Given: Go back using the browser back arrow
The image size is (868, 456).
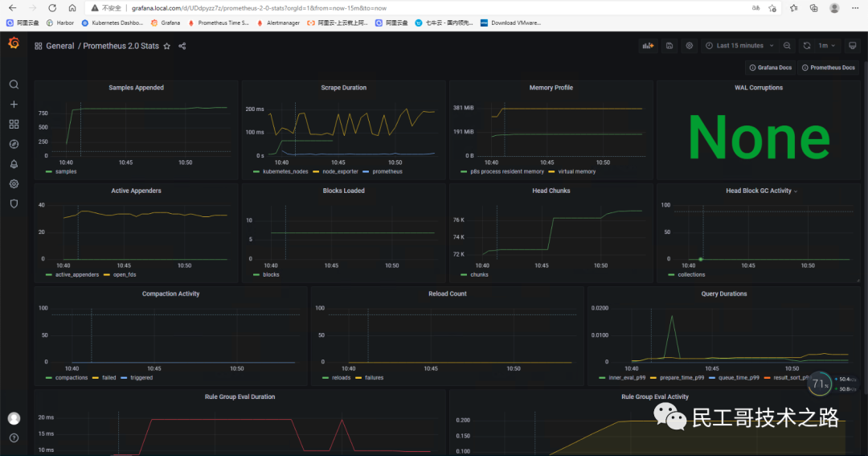Looking at the screenshot, I should tap(12, 8).
